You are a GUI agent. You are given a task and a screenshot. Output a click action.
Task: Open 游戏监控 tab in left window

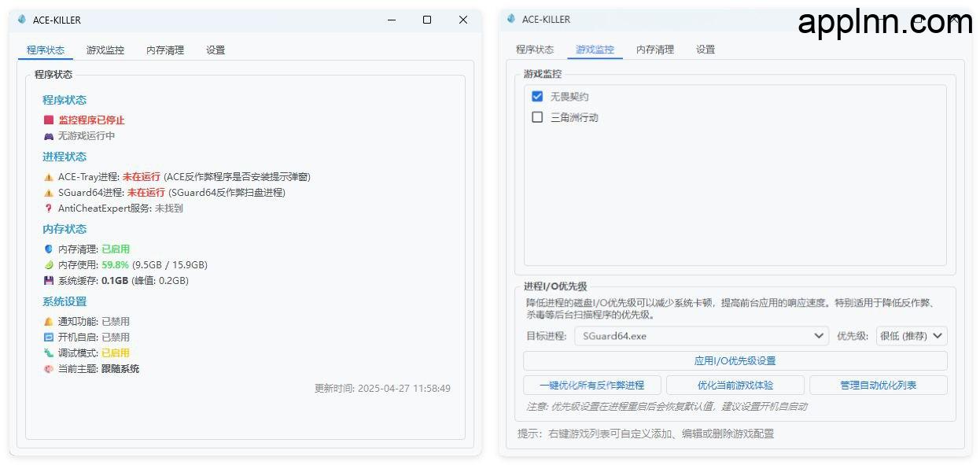pyautogui.click(x=105, y=50)
